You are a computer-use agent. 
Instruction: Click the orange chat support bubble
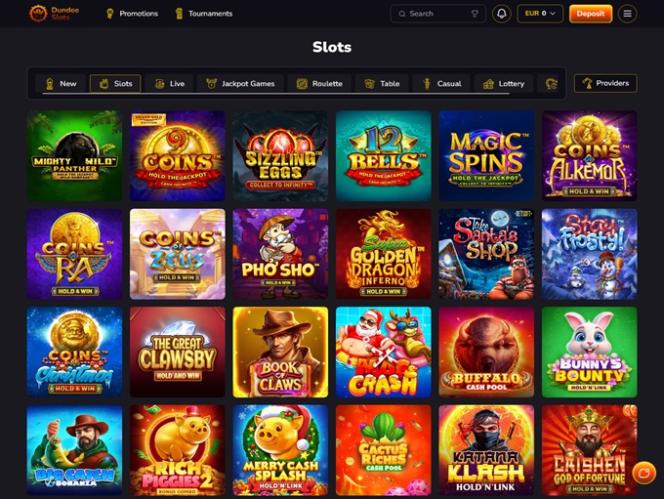click(644, 473)
